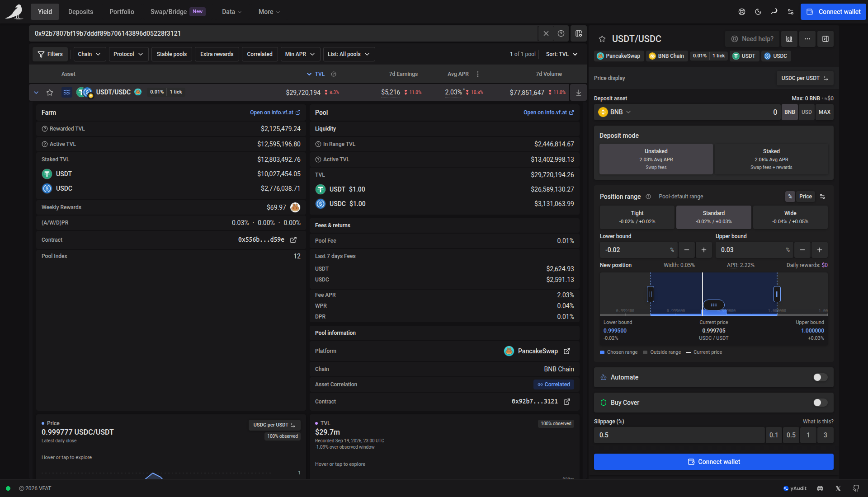Favorite USDT/USDC with star in panel header
The image size is (868, 497).
[x=602, y=39]
